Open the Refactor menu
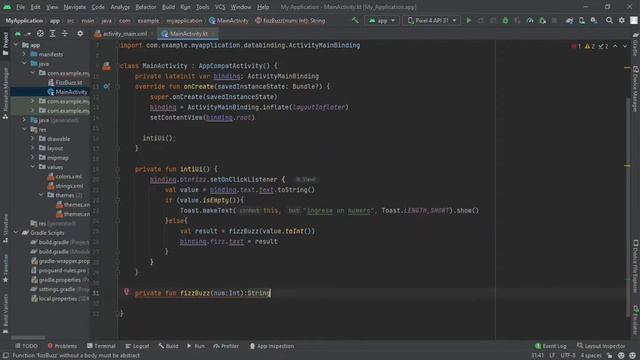The image size is (640, 360). coord(146,7)
